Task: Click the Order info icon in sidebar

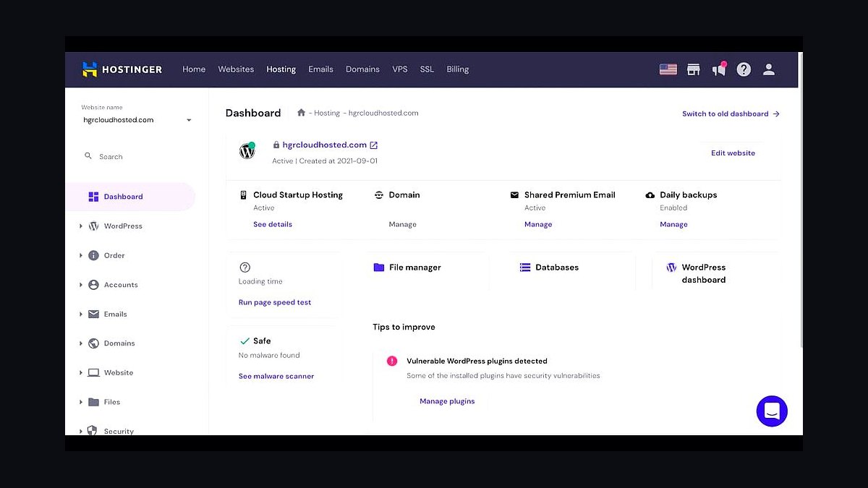Action: click(93, 255)
